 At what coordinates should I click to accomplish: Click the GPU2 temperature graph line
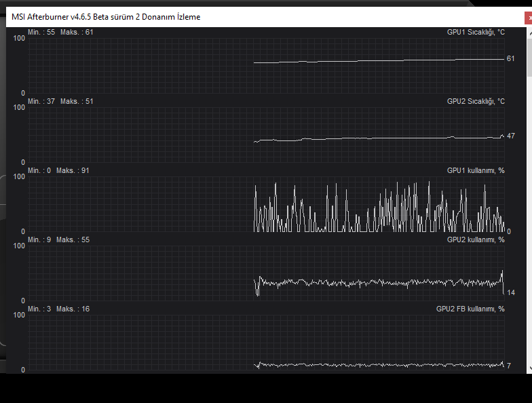coord(379,138)
